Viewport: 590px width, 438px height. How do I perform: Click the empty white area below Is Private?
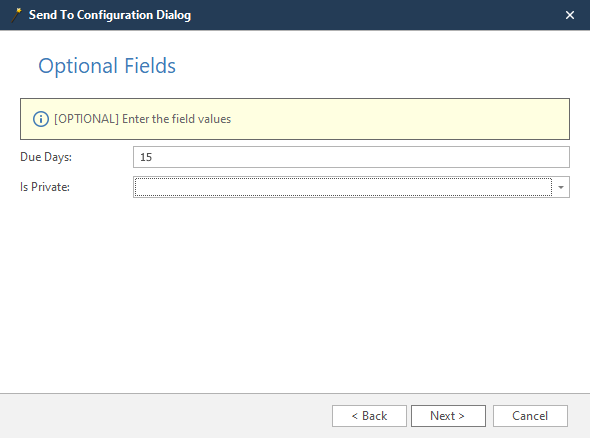click(x=295, y=294)
